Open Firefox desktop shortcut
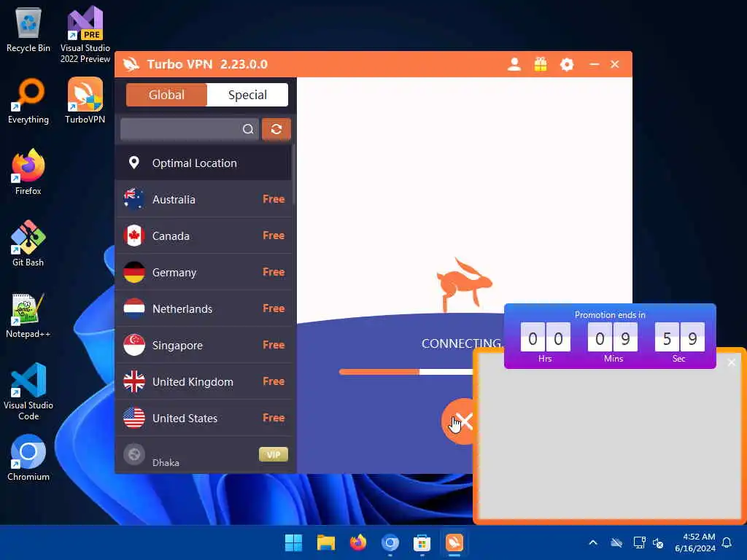This screenshot has height=560, width=747. coord(28,172)
